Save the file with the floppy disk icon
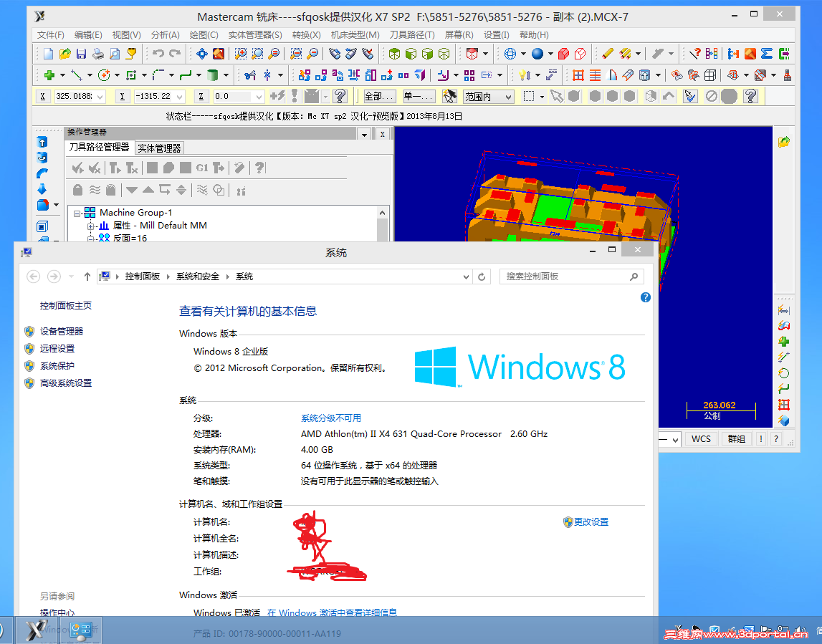Viewport: 822px width, 644px height. pyautogui.click(x=81, y=54)
